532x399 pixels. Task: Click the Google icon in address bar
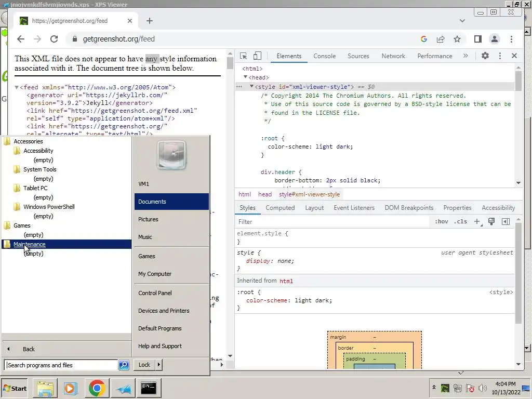tap(424, 39)
